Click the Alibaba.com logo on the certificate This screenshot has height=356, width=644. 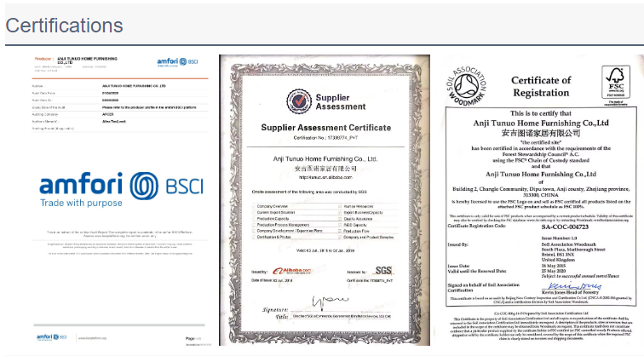point(292,271)
